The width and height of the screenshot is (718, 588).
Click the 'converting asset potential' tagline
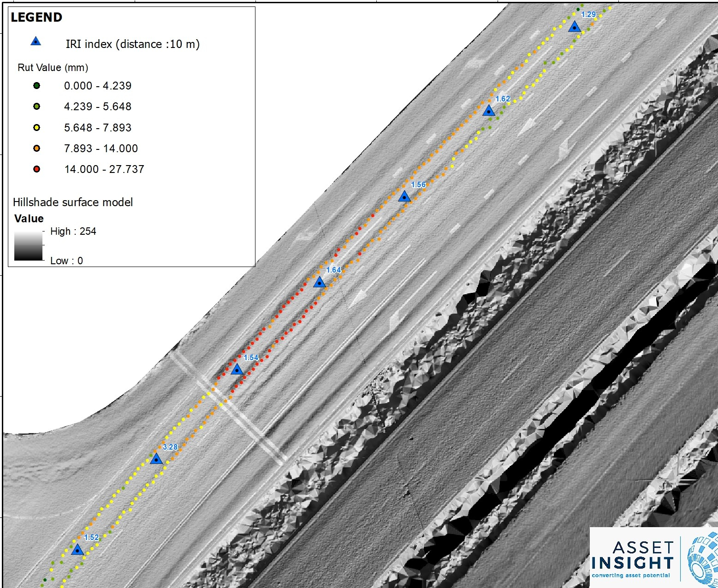click(x=631, y=576)
